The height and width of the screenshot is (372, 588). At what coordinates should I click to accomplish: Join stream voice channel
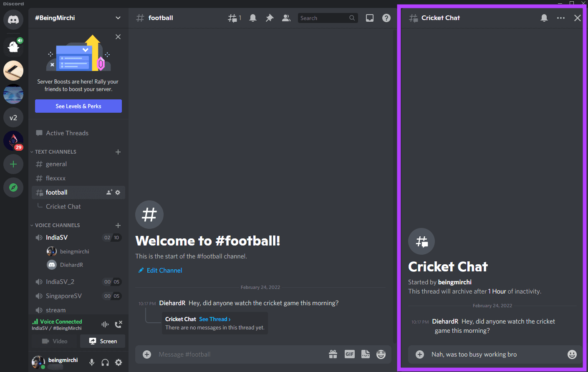78,310
